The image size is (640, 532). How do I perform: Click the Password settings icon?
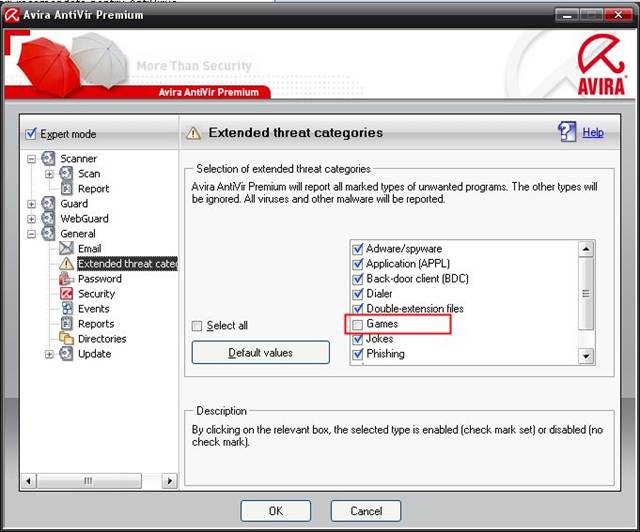[67, 279]
